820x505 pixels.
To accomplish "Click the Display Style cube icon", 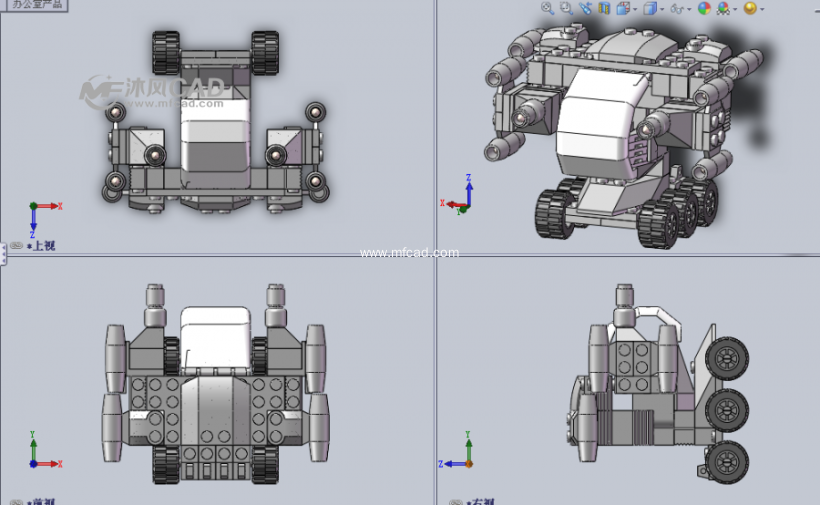I will pos(650,8).
